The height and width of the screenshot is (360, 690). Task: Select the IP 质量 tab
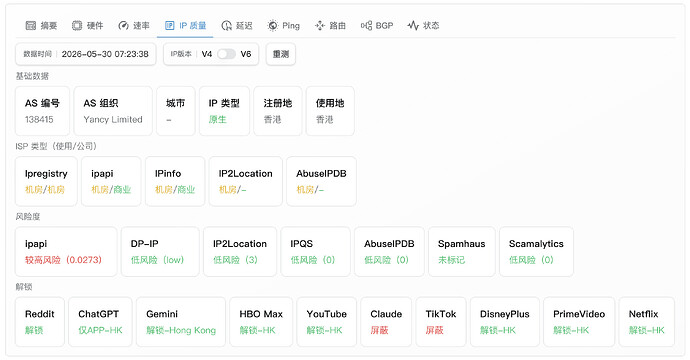coord(186,26)
